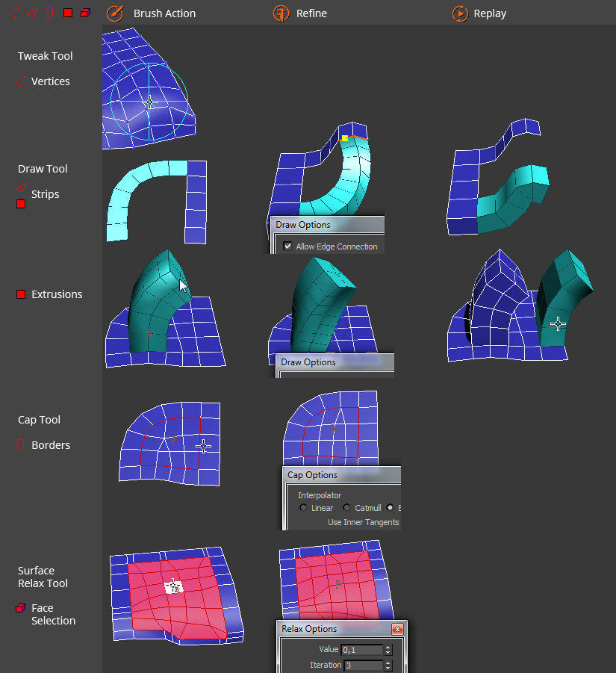Screen dimensions: 616x673
Task: Select the edge sub-object icon in top bar
Action: tap(31, 13)
